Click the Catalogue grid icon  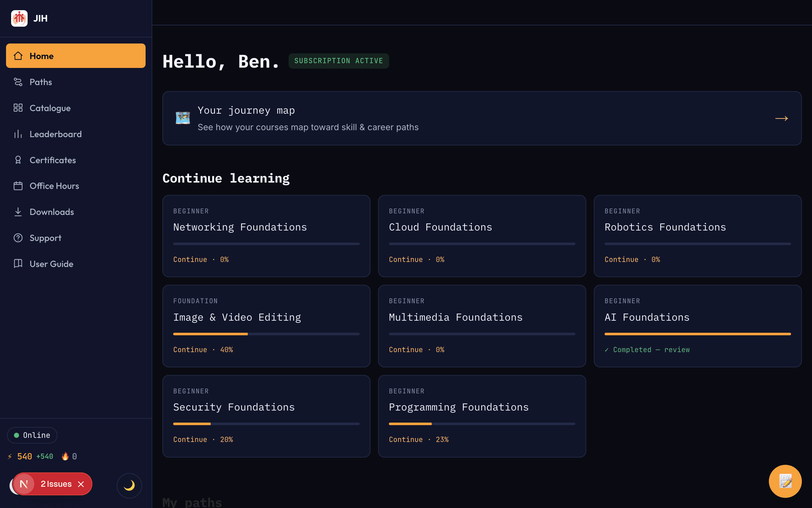point(18,108)
